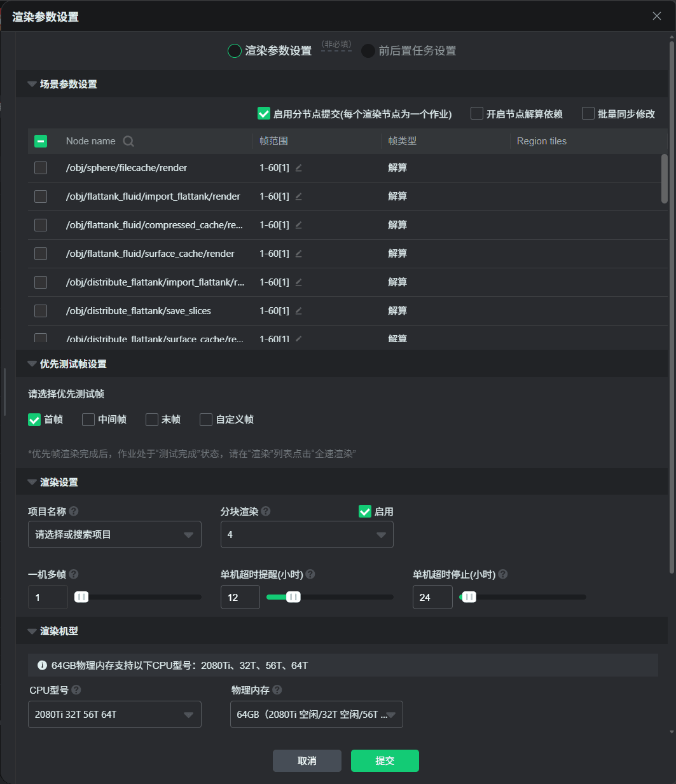Edit frame range for /obj/sphere/filecache/render
Viewport: 676px width, 784px height.
pyautogui.click(x=298, y=168)
